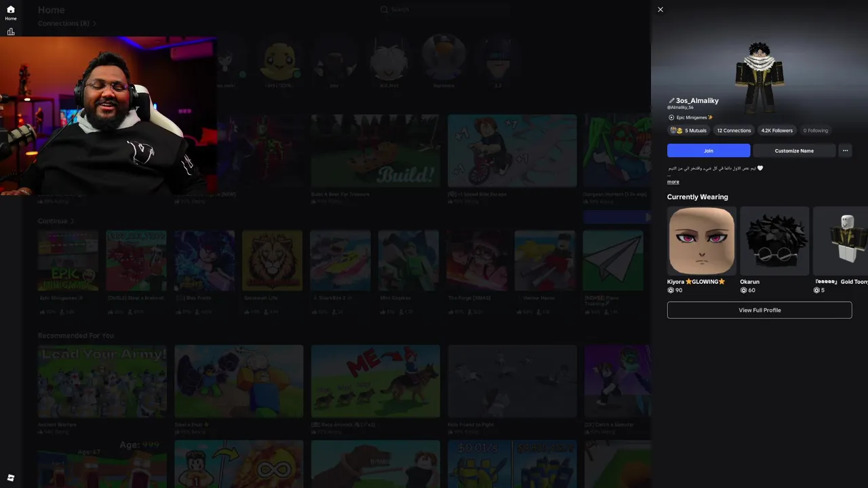Expand the Continue section chevron
This screenshot has height=488, width=868.
coord(73,221)
